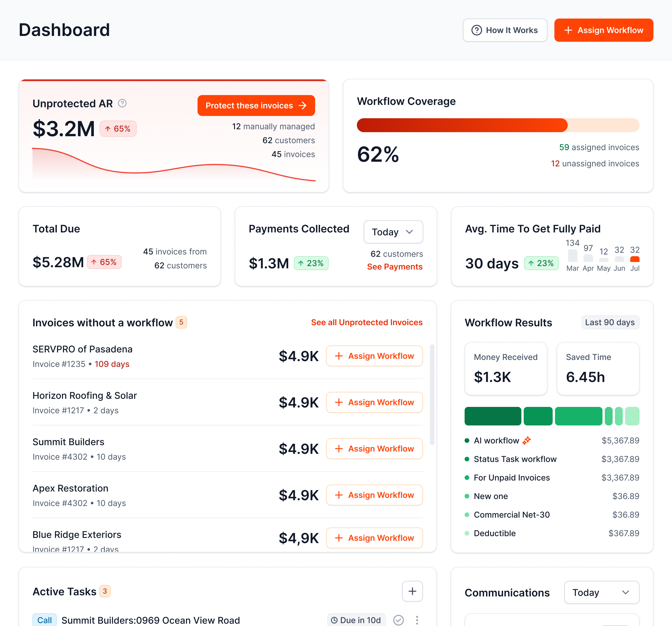Click the Call tag on Summit Builders task
This screenshot has width=672, height=626.
coord(44,620)
